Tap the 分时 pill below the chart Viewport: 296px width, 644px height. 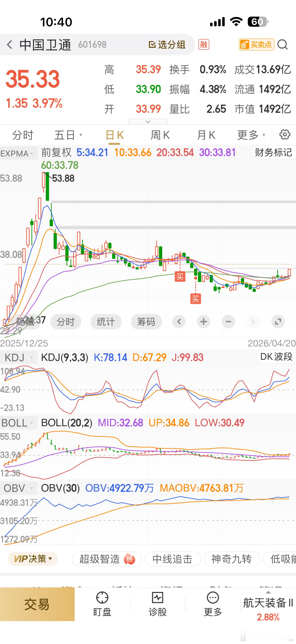(66, 322)
